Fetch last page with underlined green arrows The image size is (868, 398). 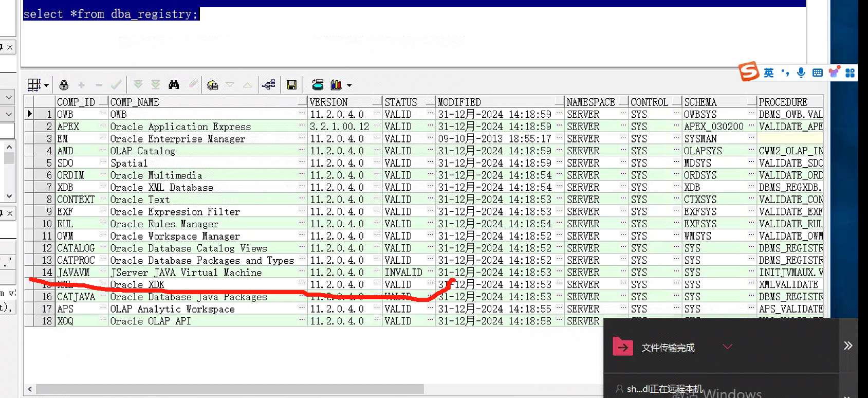coord(156,85)
